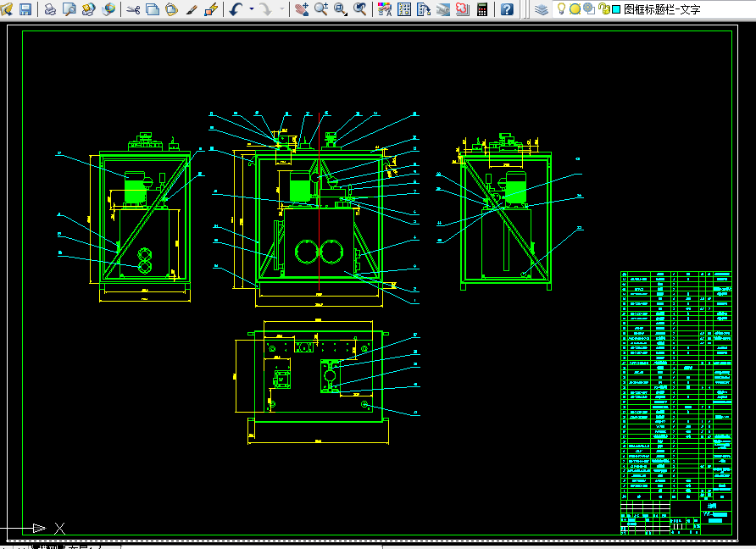This screenshot has width=756, height=549.
Task: Activate the Pan hand tool
Action: click(302, 8)
